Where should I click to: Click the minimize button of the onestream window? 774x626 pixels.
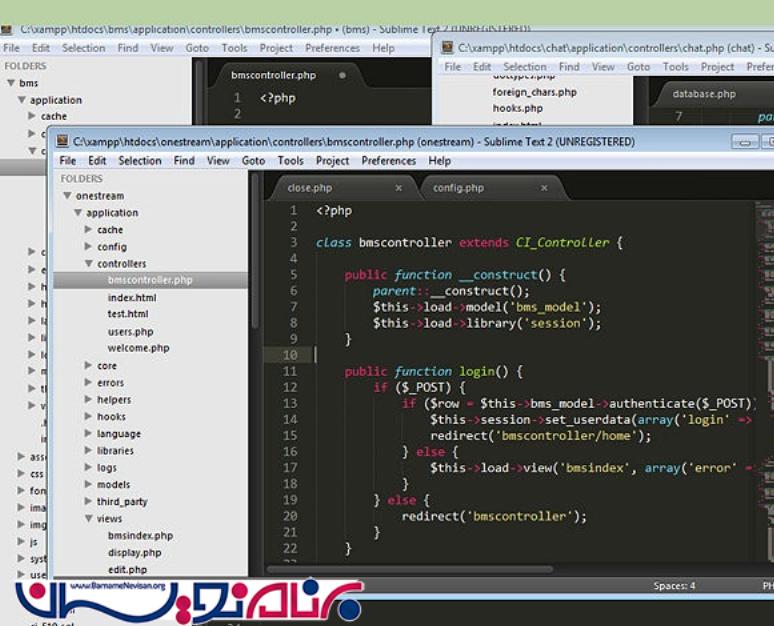(744, 142)
